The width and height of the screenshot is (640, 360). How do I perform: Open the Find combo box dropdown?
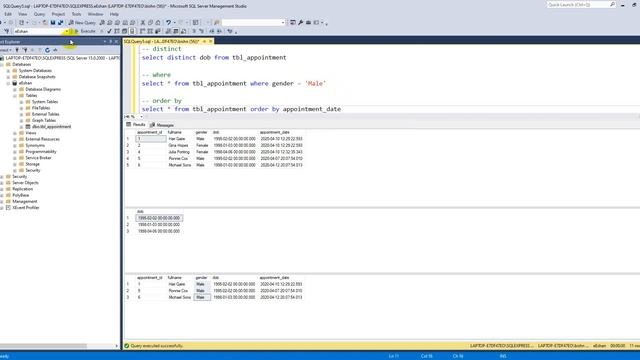click(x=283, y=22)
